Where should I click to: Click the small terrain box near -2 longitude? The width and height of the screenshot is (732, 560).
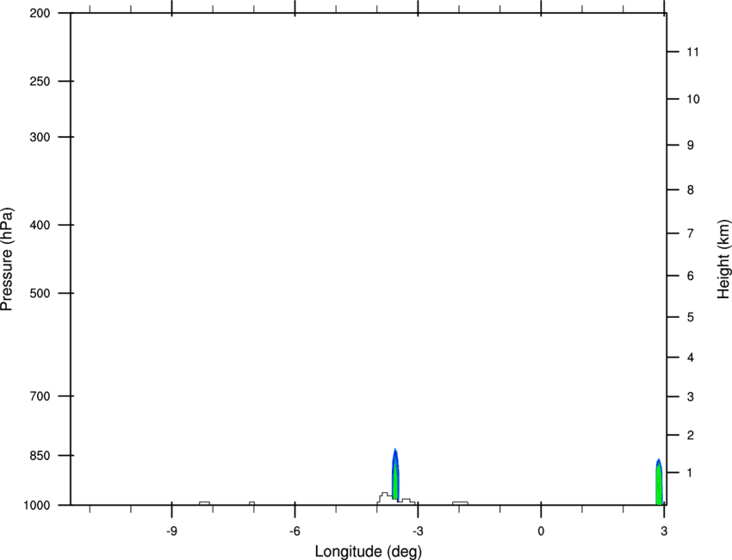pos(460,503)
